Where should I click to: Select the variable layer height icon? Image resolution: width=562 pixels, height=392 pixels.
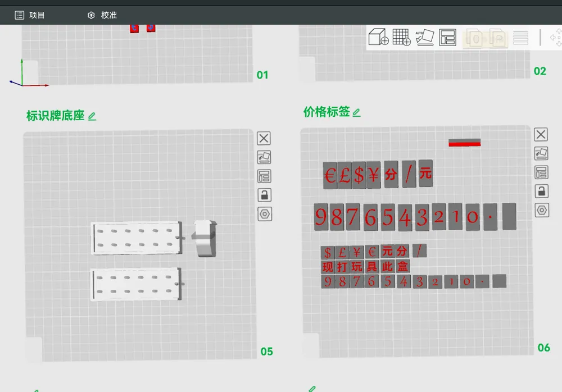point(520,38)
